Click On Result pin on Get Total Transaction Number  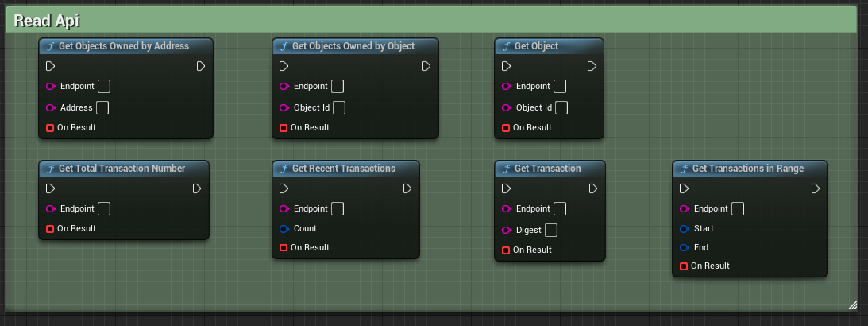[50, 229]
